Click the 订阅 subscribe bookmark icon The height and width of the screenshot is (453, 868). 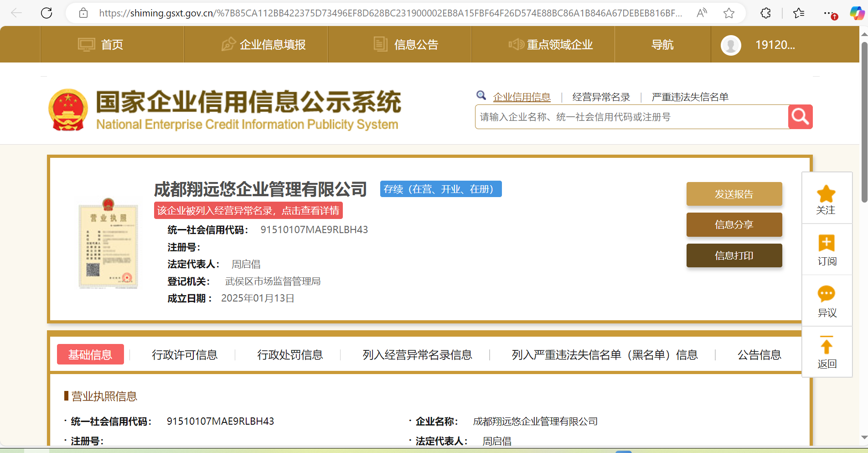point(826,243)
